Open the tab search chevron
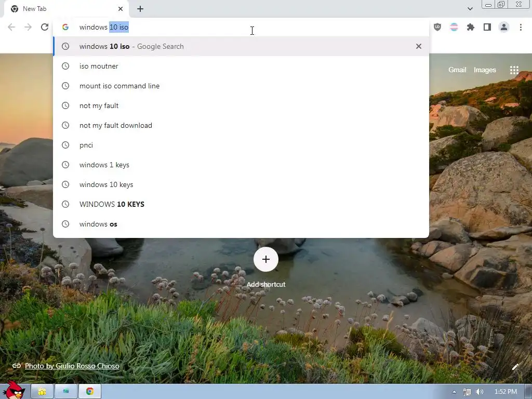The image size is (532, 399). [x=470, y=9]
